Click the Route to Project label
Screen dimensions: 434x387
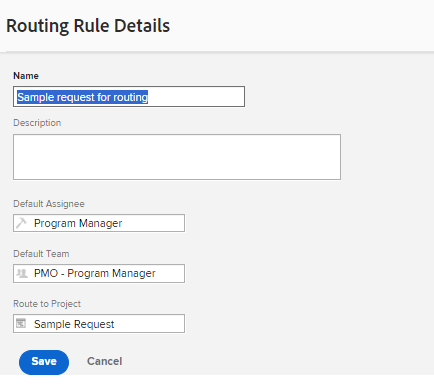pos(47,304)
